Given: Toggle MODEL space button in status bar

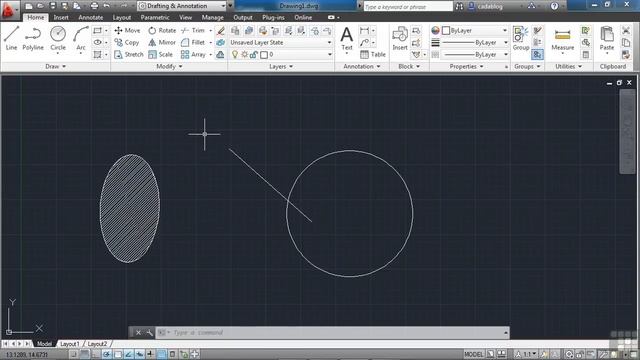Looking at the screenshot, I should pos(473,354).
